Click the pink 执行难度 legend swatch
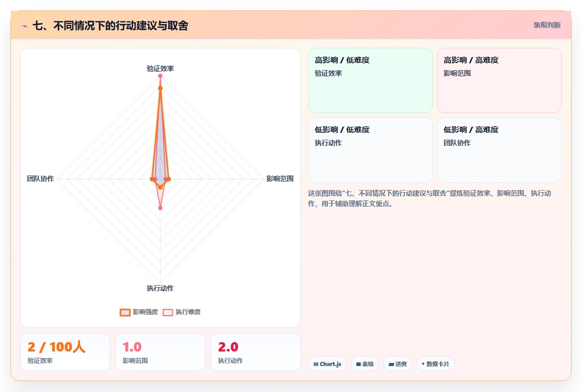Image resolution: width=582 pixels, height=392 pixels. 168,312
